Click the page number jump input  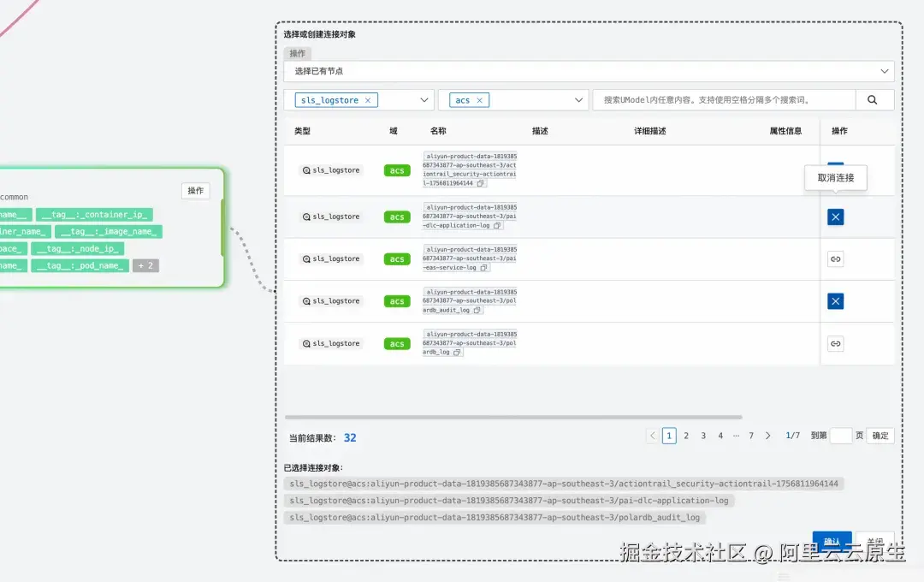click(x=840, y=436)
